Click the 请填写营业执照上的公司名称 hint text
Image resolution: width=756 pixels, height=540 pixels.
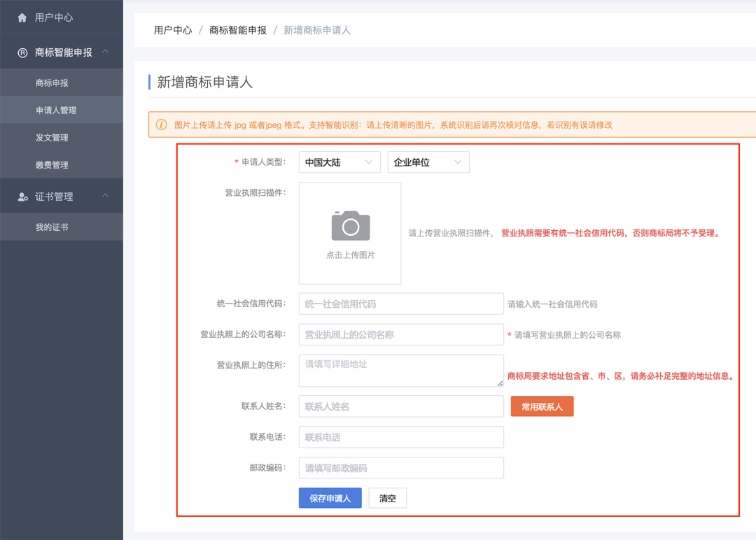(x=568, y=335)
